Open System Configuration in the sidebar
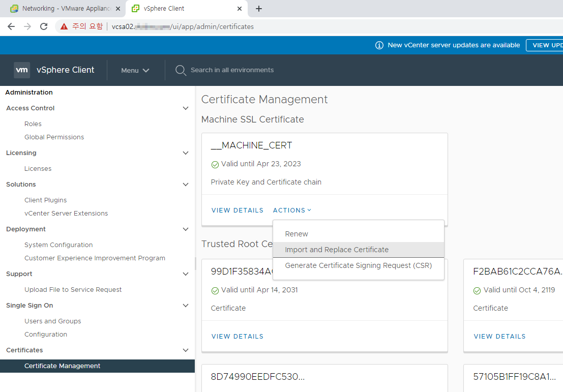 pos(58,245)
